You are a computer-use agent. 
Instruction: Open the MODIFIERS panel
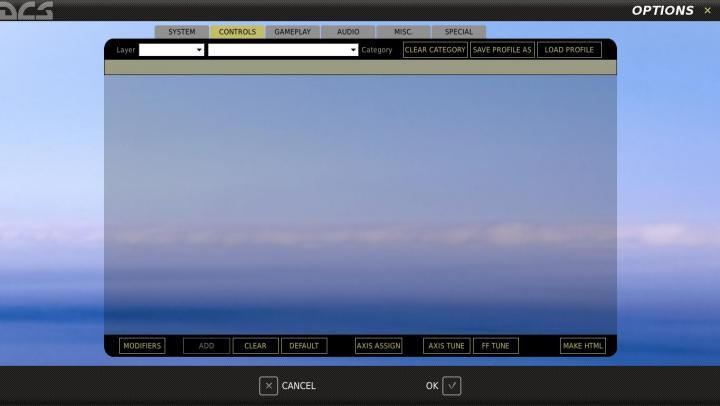pos(141,346)
